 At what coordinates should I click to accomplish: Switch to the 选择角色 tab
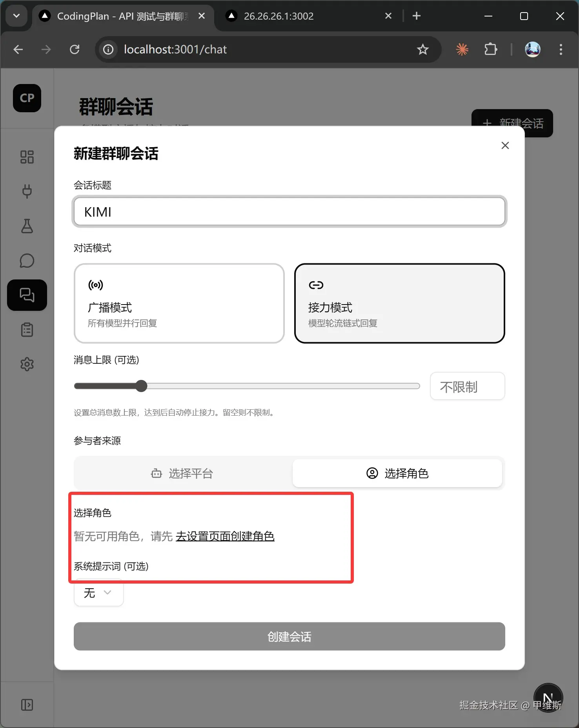pos(397,474)
